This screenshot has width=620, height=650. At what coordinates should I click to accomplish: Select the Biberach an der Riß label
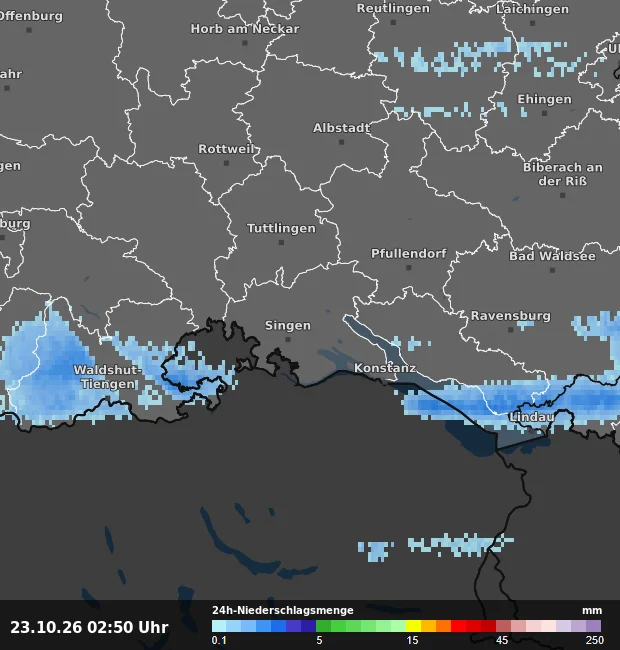coord(562,174)
